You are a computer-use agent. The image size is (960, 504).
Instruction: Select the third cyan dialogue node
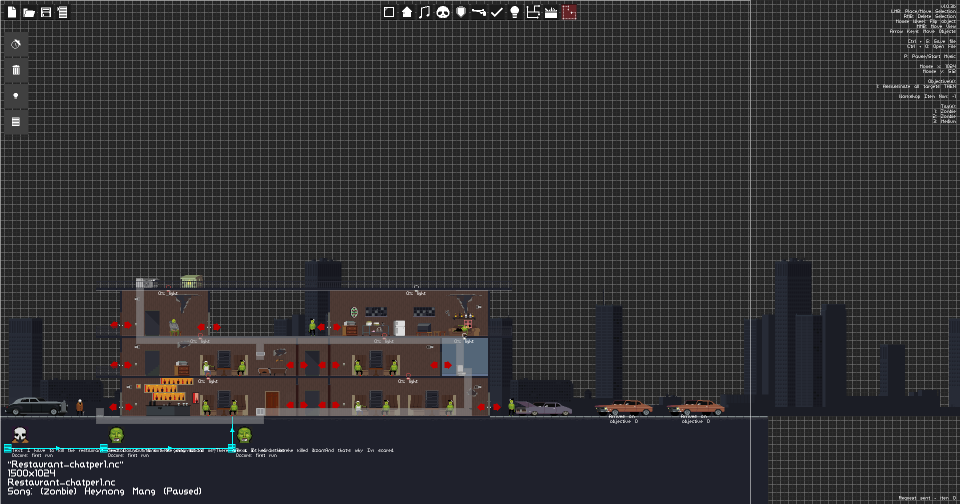[231, 449]
